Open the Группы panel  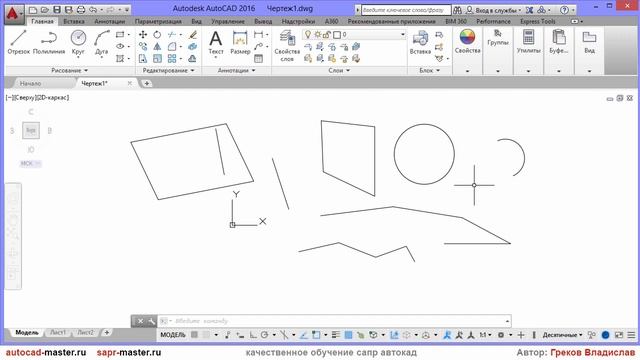point(498,38)
